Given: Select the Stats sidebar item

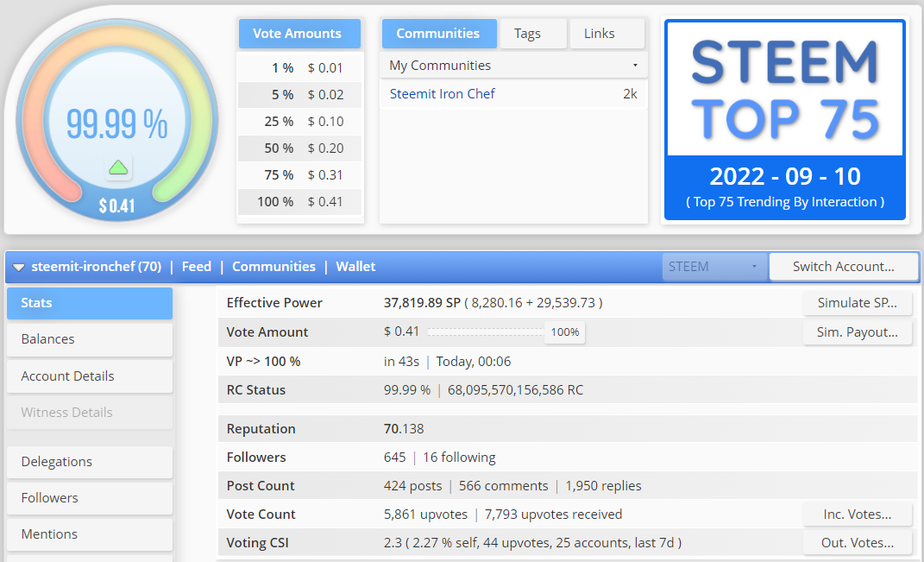Looking at the screenshot, I should click(x=90, y=303).
